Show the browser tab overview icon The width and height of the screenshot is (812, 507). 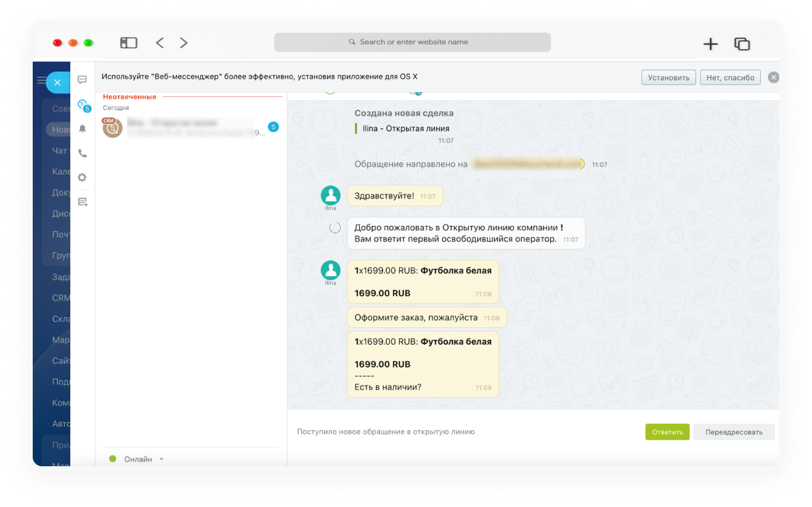point(742,44)
